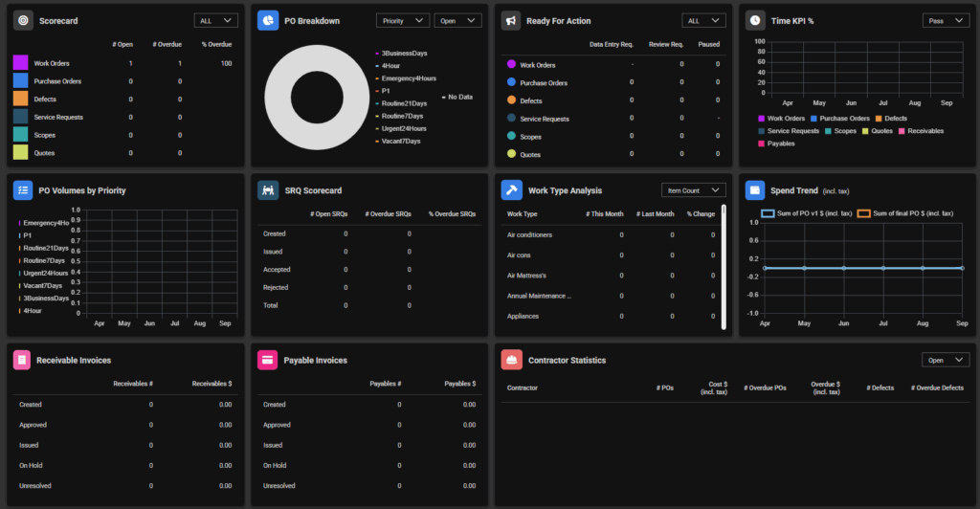Click the open Work Orders count in Scorecard
Screen dimensions: 980x509
pyautogui.click(x=130, y=63)
